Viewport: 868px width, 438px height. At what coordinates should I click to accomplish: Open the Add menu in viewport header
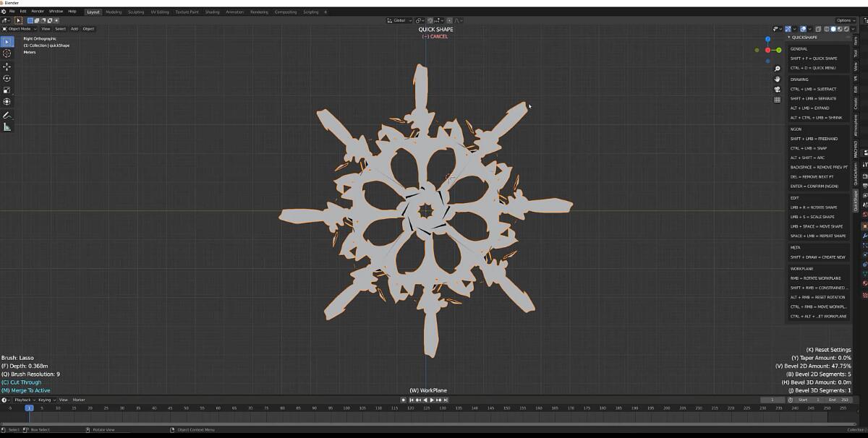(74, 29)
